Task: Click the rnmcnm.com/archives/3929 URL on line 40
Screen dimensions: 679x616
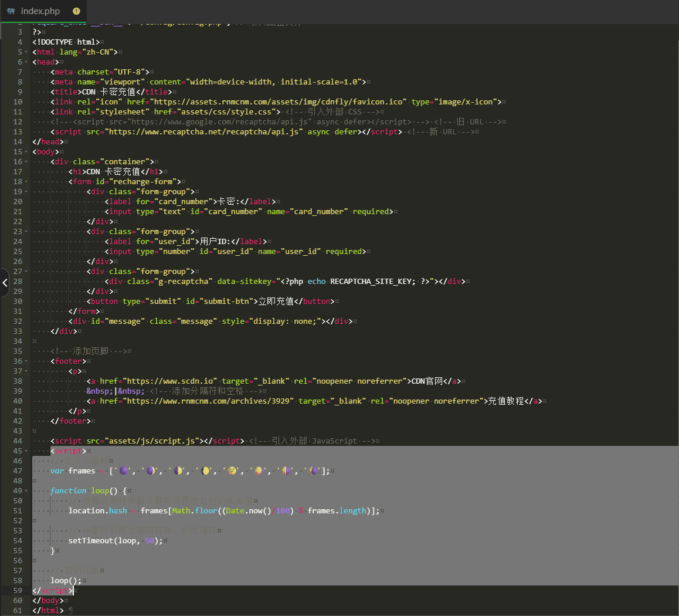Action: coord(208,401)
